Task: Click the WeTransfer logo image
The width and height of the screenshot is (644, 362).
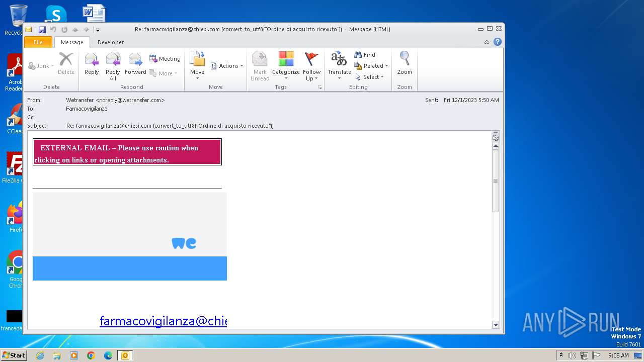Action: click(184, 243)
